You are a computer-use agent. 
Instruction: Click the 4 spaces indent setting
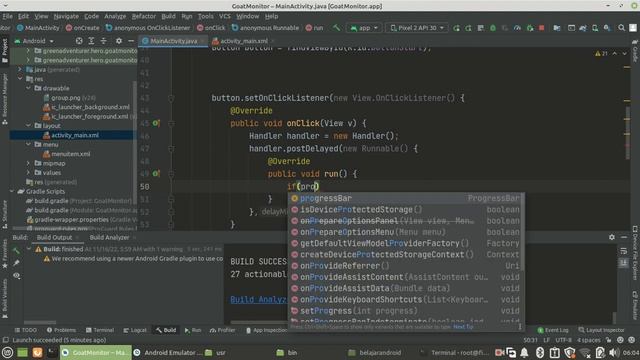point(589,340)
